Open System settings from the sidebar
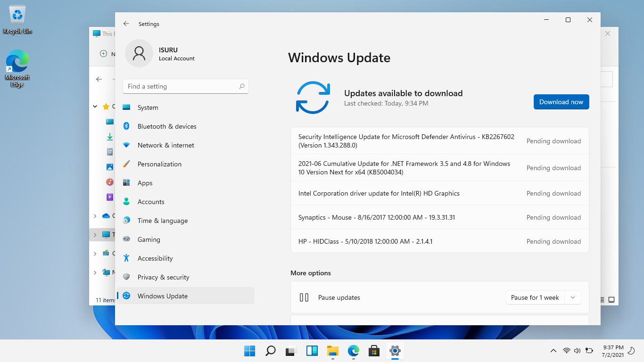The image size is (644, 362). click(185, 107)
